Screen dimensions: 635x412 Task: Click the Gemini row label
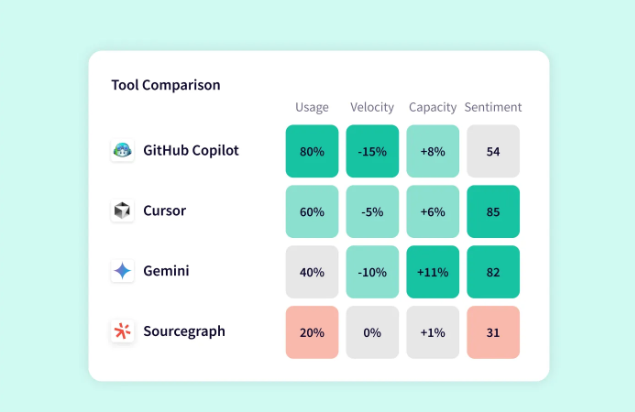click(x=166, y=271)
